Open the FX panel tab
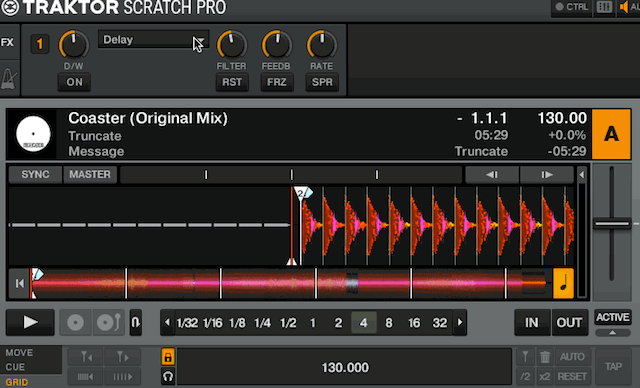This screenshot has height=388, width=640. [7, 42]
